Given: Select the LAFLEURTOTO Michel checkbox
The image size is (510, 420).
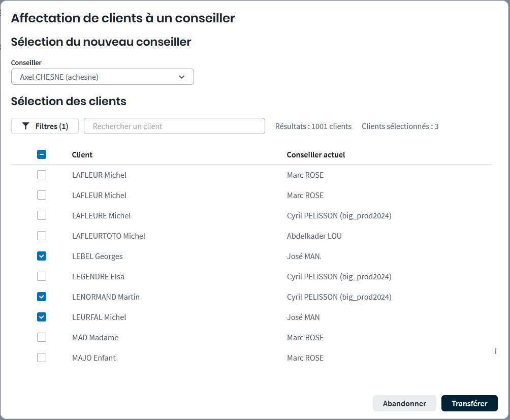Looking at the screenshot, I should [x=42, y=236].
